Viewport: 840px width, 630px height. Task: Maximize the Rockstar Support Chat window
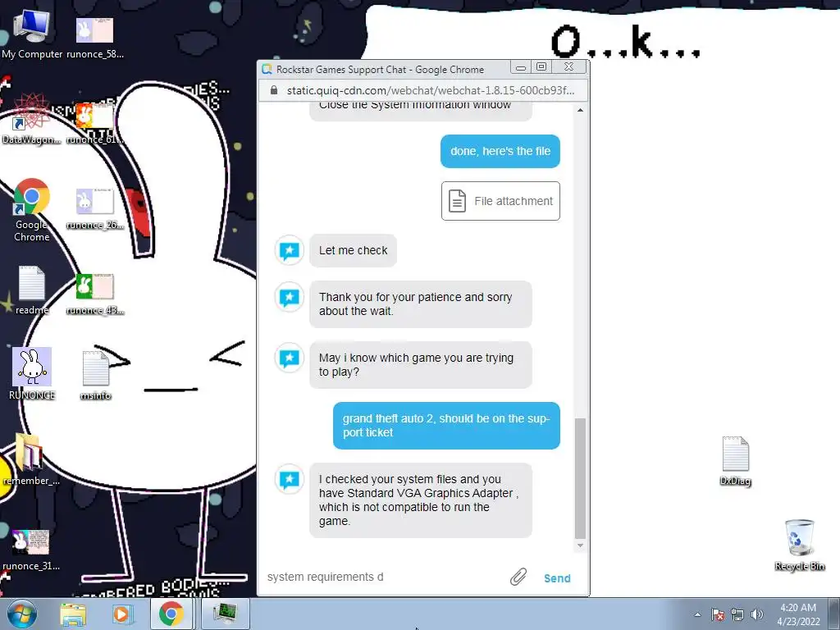[541, 67]
